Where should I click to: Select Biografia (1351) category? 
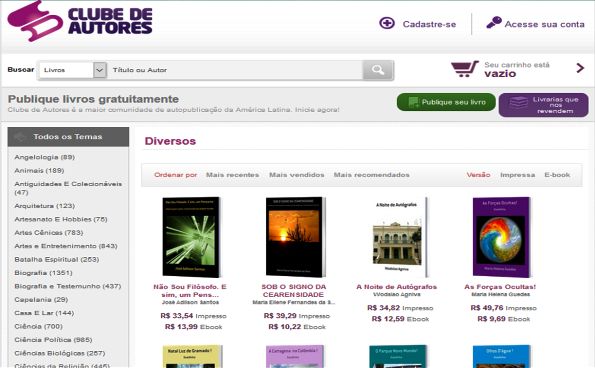[43, 273]
